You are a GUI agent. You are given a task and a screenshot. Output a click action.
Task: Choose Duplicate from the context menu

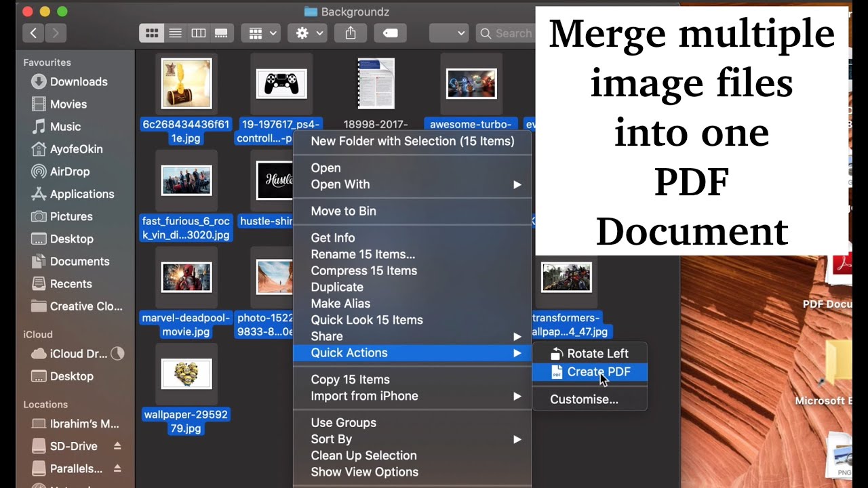coord(412,287)
